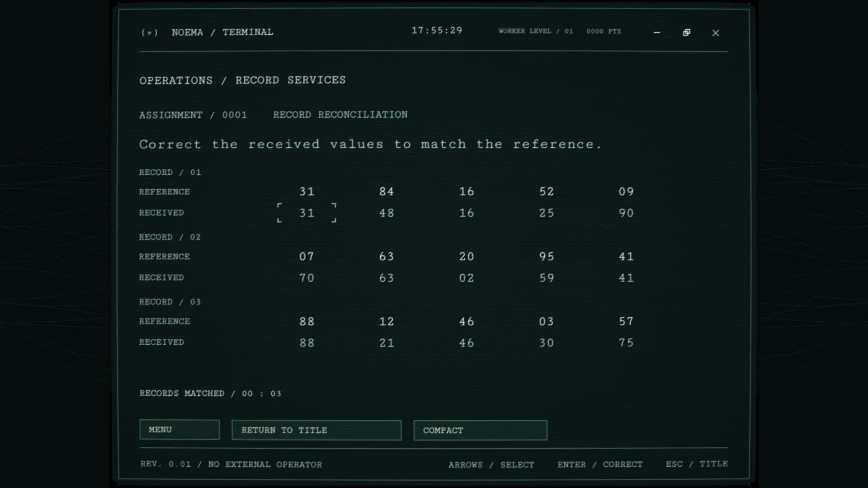The image size is (868, 488).
Task: Select Record 01 received value 90
Action: 626,213
